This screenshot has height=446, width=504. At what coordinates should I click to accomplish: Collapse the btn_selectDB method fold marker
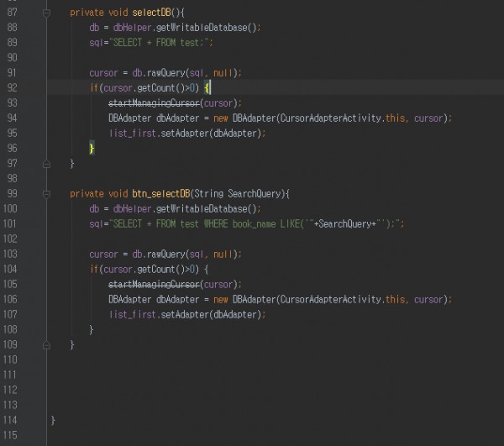(x=46, y=194)
